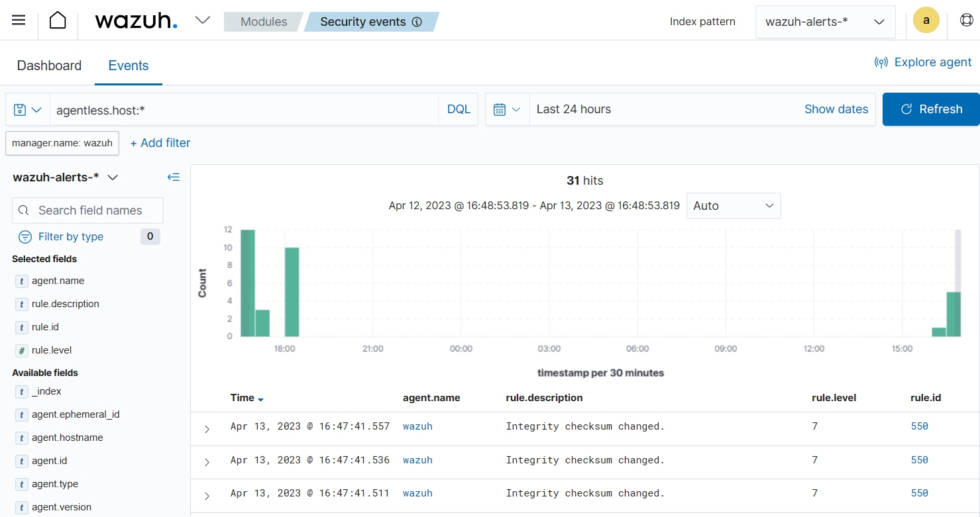Image resolution: width=980 pixels, height=517 pixels.
Task: Select the rule.level field
Action: (x=51, y=350)
